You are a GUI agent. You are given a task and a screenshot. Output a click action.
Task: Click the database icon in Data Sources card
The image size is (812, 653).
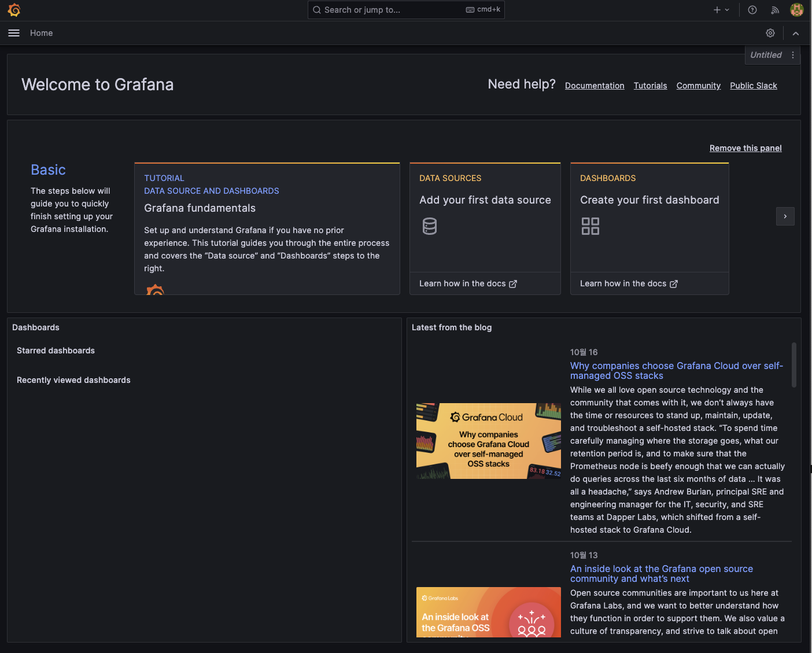[430, 226]
